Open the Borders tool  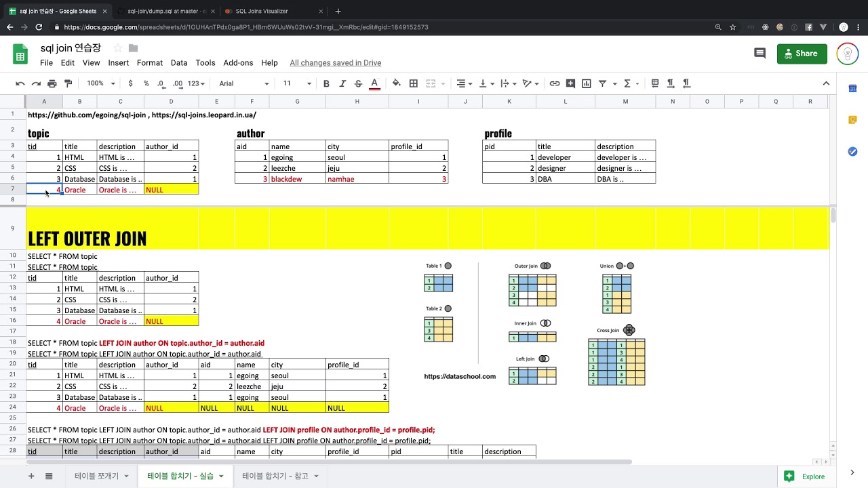[x=414, y=83]
